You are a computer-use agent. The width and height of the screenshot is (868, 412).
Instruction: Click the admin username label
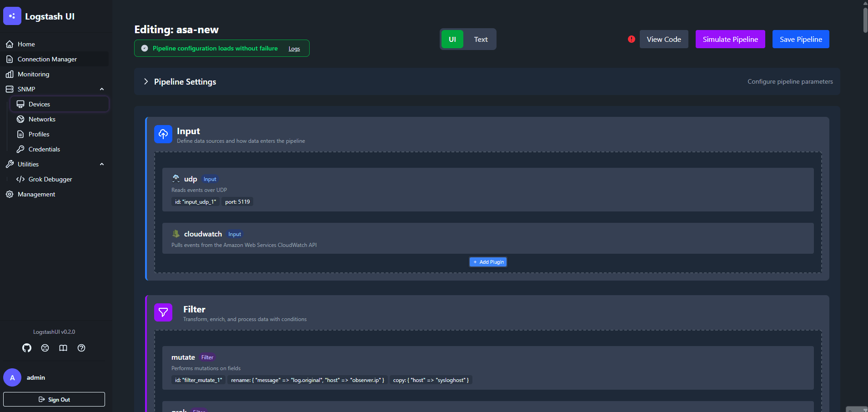click(36, 377)
